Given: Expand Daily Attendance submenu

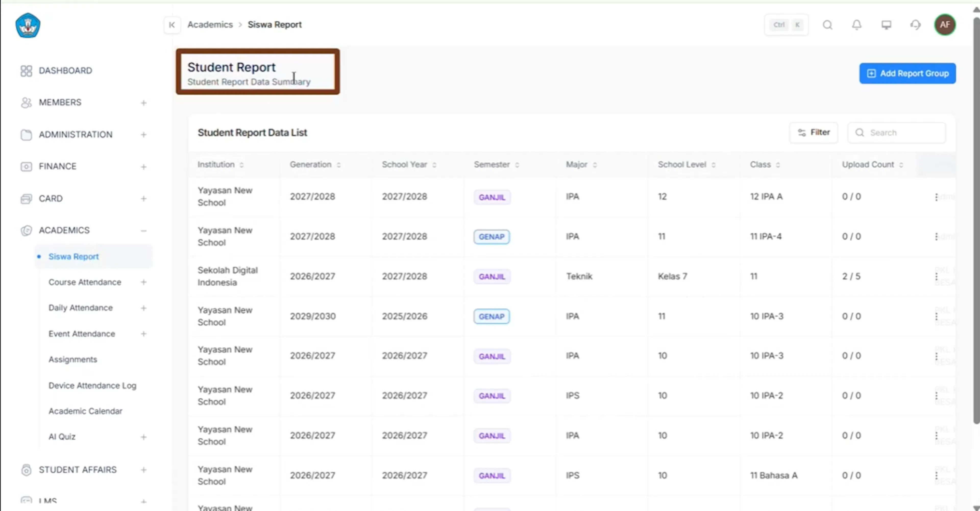Looking at the screenshot, I should 143,308.
